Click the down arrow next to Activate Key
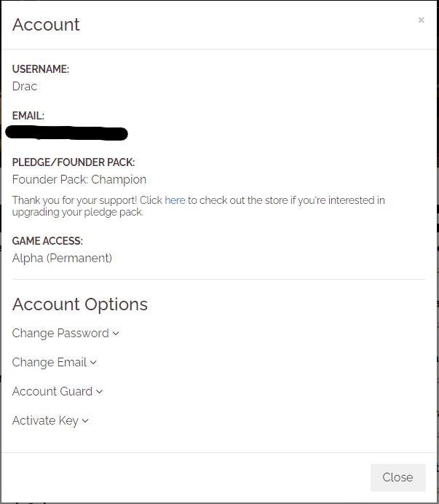The height and width of the screenshot is (504, 439). pyautogui.click(x=85, y=421)
